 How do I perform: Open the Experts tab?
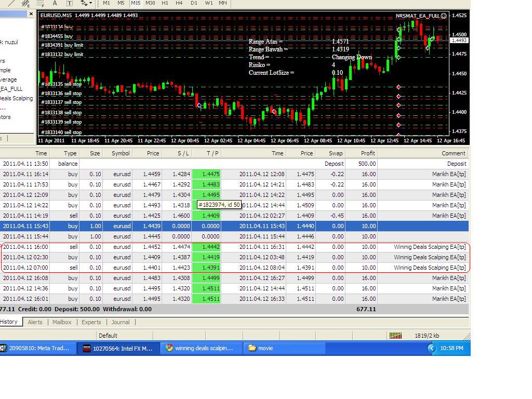pyautogui.click(x=91, y=322)
